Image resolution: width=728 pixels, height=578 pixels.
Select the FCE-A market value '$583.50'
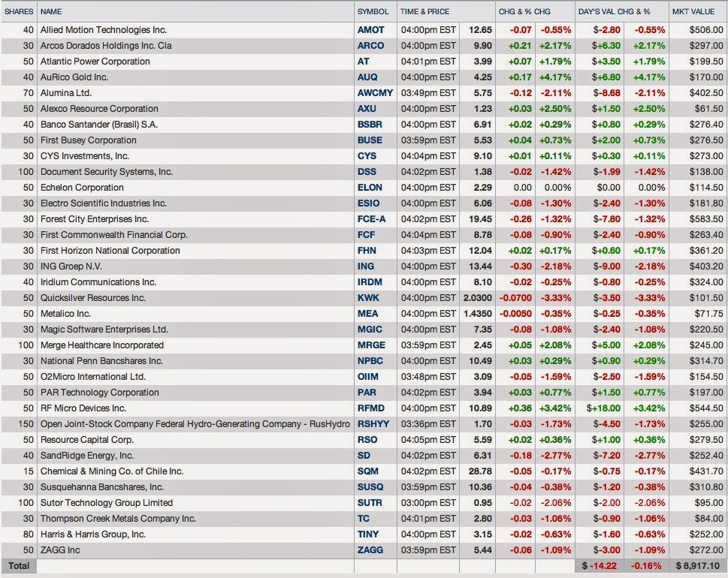point(706,219)
